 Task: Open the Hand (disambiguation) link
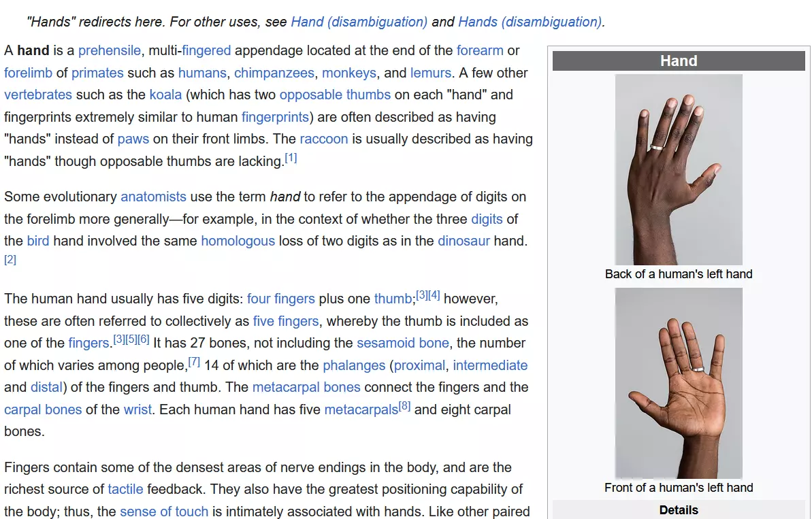pyautogui.click(x=359, y=22)
